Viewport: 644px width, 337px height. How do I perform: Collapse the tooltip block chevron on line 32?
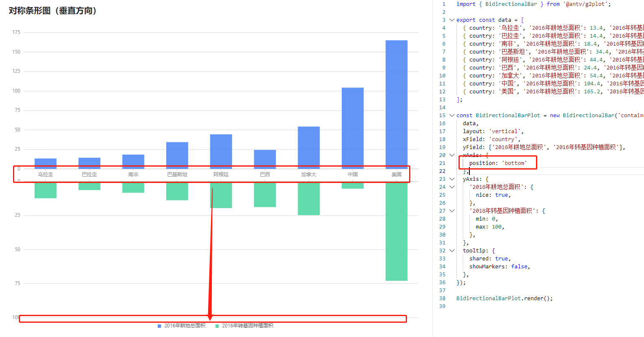point(451,250)
